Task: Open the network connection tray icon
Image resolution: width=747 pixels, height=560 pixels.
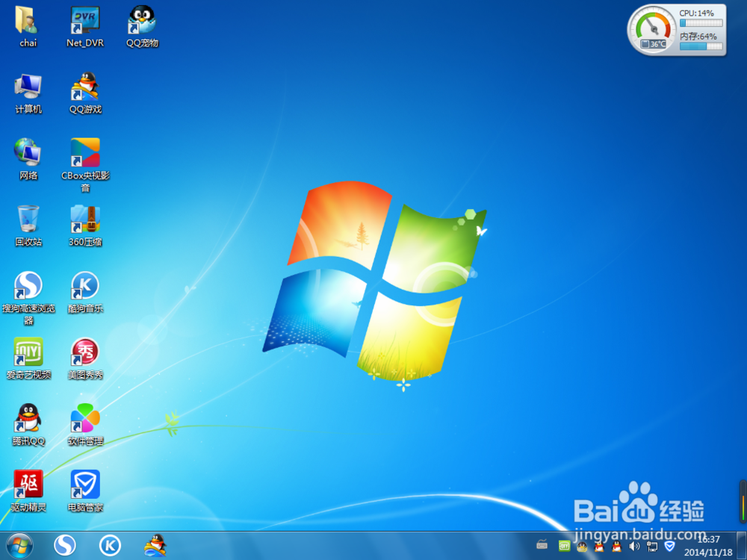Action: tap(651, 547)
